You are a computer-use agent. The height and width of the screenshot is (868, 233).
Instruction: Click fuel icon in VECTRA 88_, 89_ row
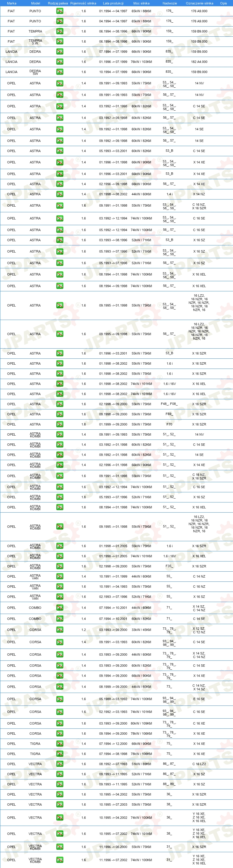pyautogui.click(x=60, y=784)
